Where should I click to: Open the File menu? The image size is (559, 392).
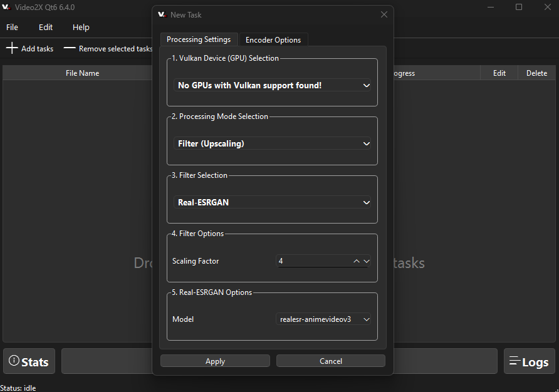coord(13,28)
